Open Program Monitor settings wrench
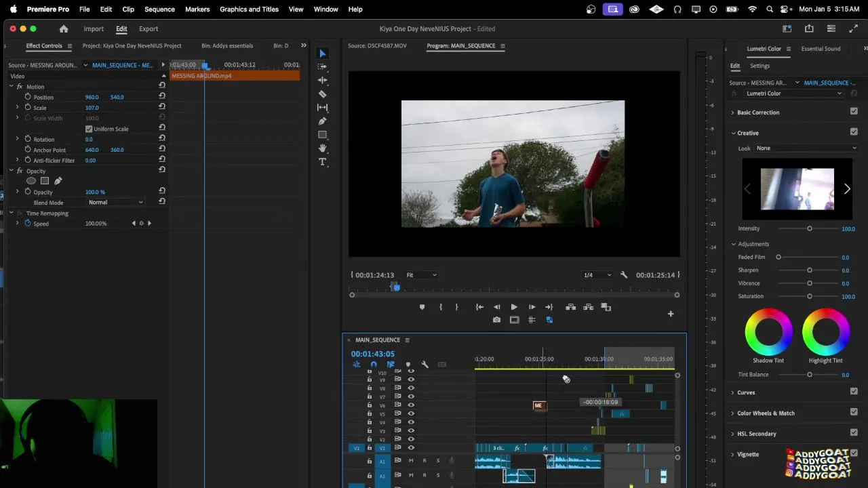 click(624, 275)
